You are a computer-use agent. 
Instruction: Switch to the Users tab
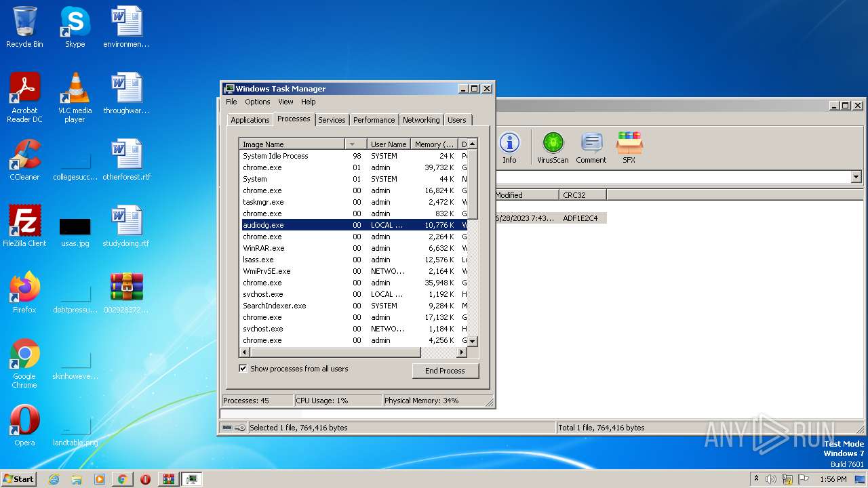point(457,120)
